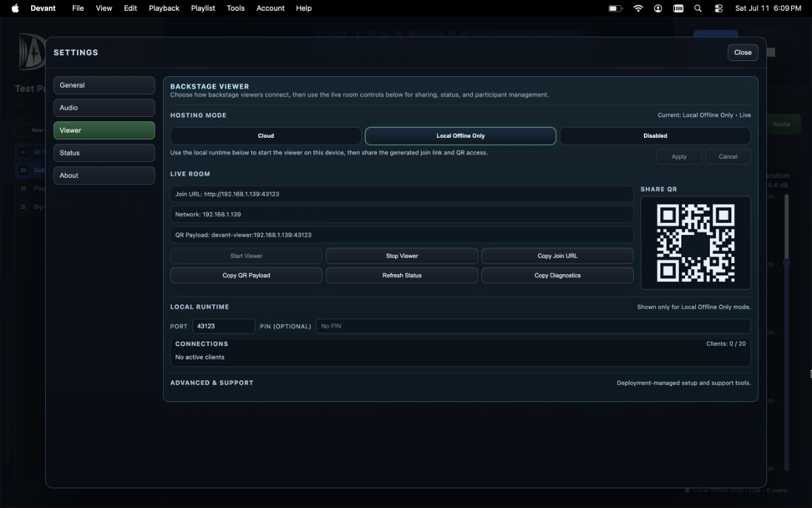This screenshot has width=812, height=508.
Task: Click the Recital button behind the dialog
Action: [x=782, y=124]
